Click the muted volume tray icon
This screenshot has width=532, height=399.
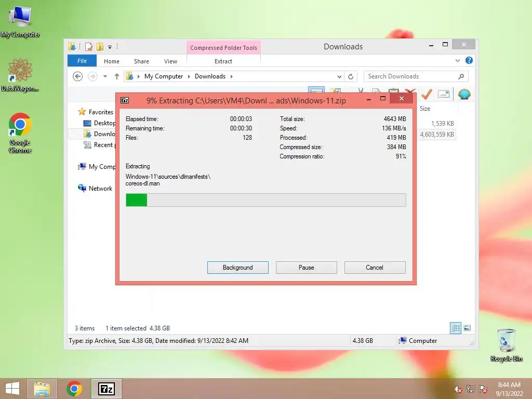pyautogui.click(x=458, y=389)
